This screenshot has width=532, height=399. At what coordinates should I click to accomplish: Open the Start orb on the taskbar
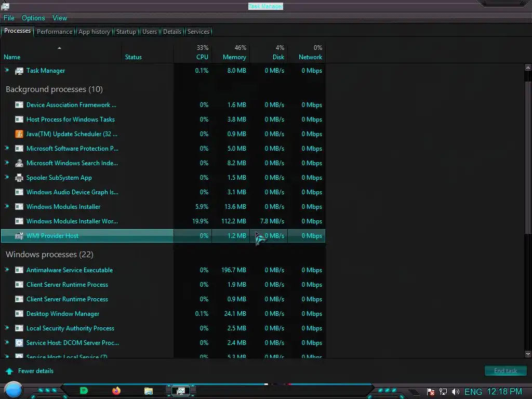[x=13, y=390]
